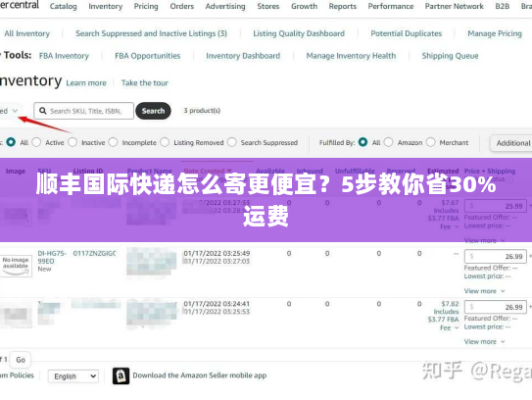Open the Catalog menu
Viewport: 532px width, 400px height.
tap(63, 6)
